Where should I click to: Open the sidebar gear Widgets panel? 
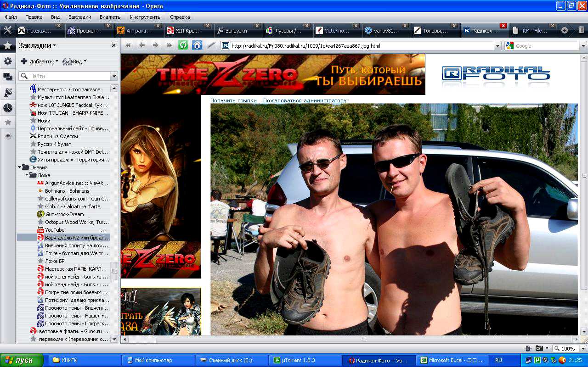tap(8, 61)
